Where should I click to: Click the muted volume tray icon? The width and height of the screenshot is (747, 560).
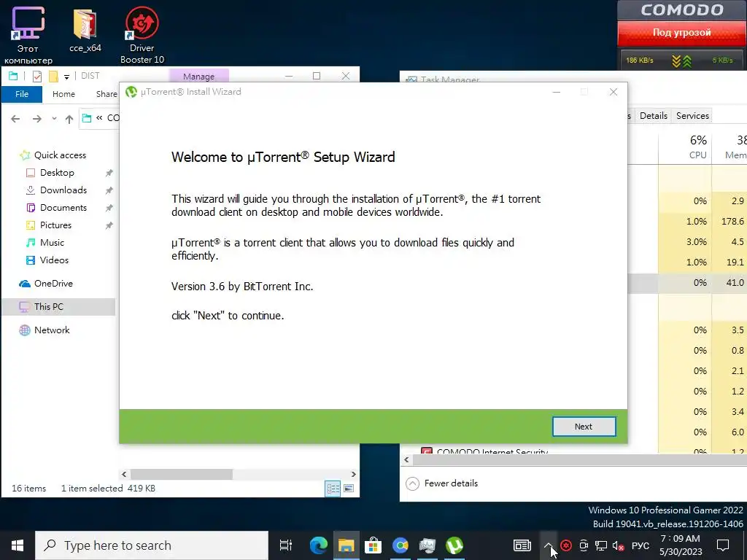click(619, 545)
